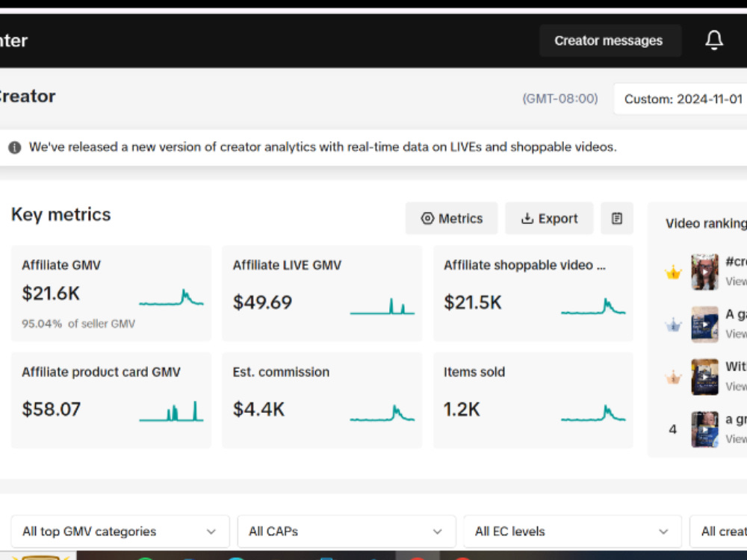Image resolution: width=747 pixels, height=560 pixels.
Task: Click the bronze crown rank icon
Action: pyautogui.click(x=673, y=378)
